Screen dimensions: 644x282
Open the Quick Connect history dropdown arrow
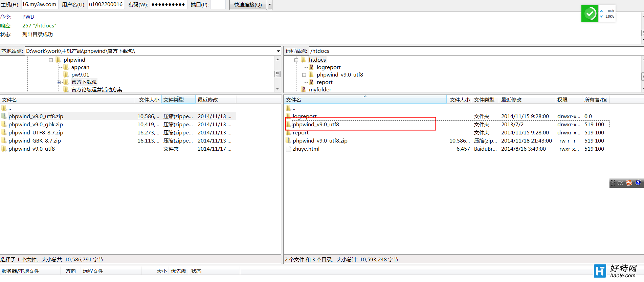[x=270, y=5]
